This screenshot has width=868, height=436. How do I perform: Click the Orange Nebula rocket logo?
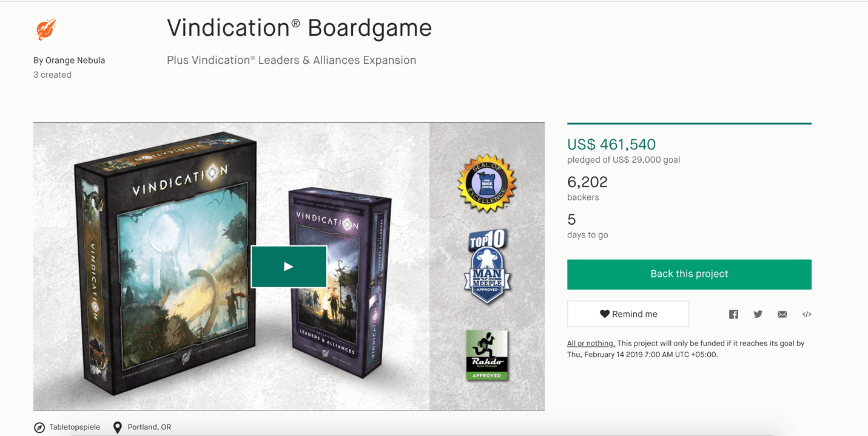pos(46,29)
